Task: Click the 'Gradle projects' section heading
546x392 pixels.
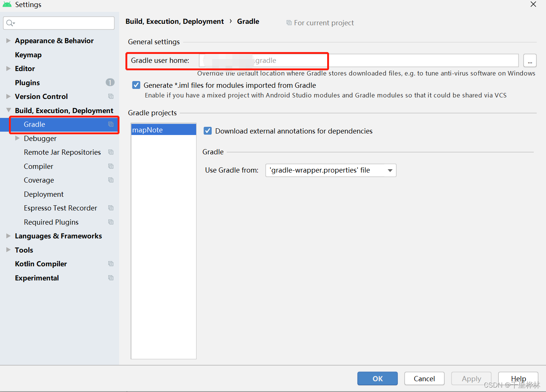Action: point(152,113)
